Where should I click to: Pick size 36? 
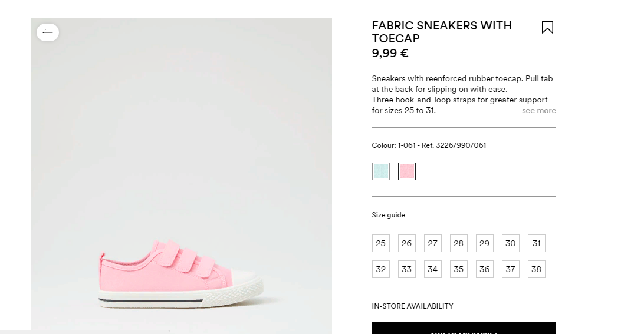point(485,269)
